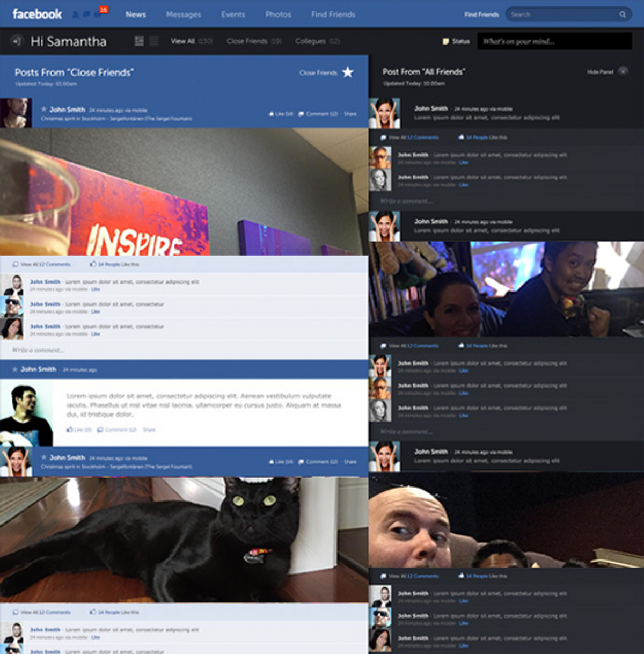
Task: Click Find Friends link beside search box
Action: pos(481,14)
